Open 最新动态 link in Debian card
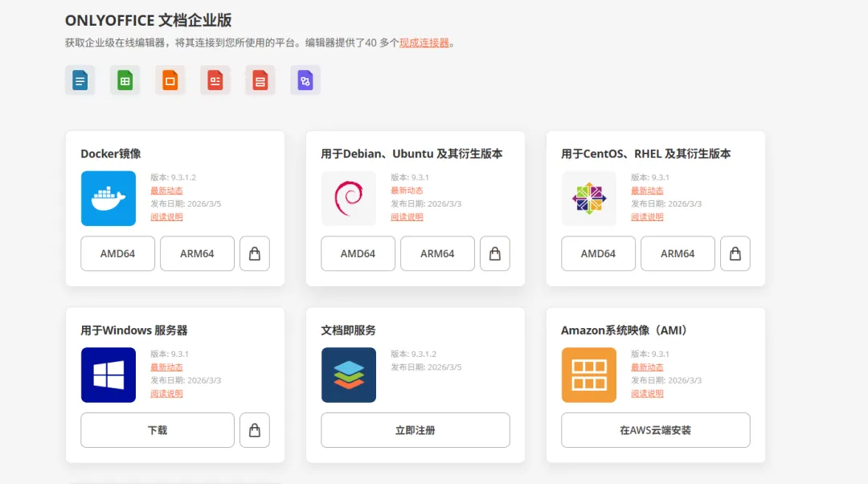The image size is (868, 484). point(407,191)
